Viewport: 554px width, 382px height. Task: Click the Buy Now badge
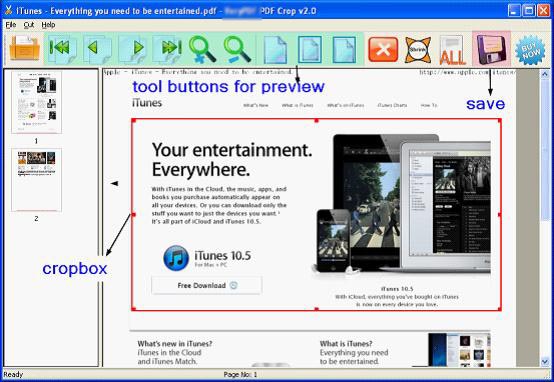coord(530,50)
